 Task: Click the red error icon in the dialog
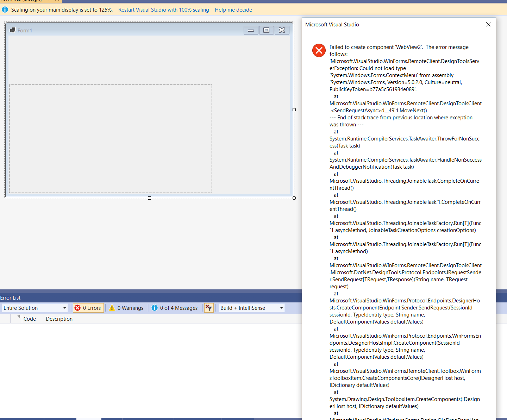point(319,50)
